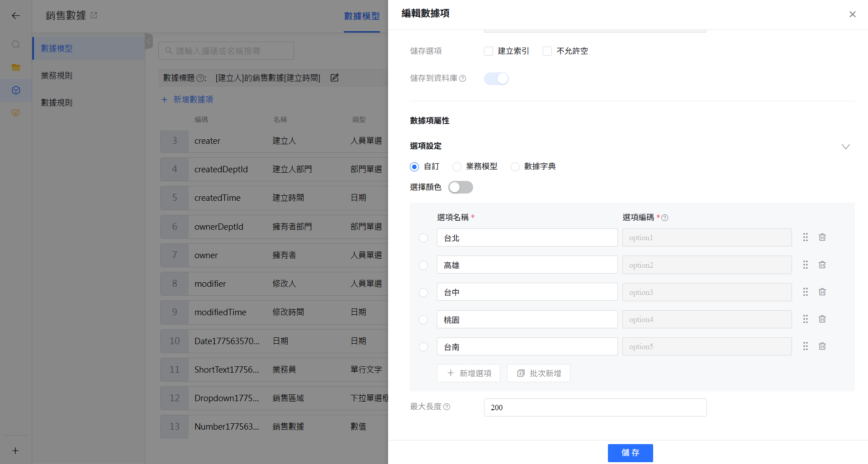868x464 pixels.
Task: Select the 自訂 radio option
Action: click(x=414, y=167)
